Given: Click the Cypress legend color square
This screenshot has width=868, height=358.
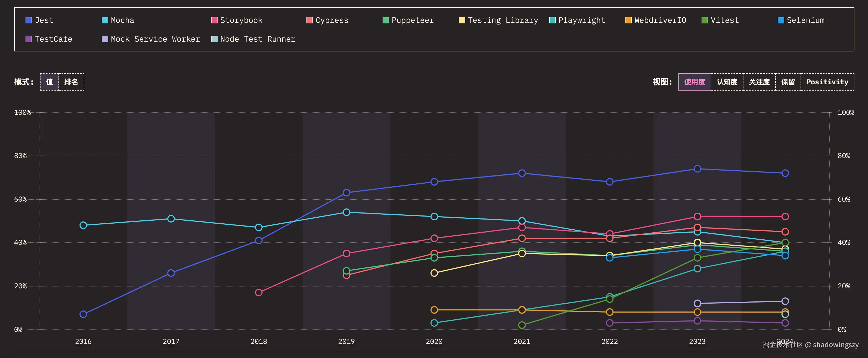Looking at the screenshot, I should click(x=309, y=20).
